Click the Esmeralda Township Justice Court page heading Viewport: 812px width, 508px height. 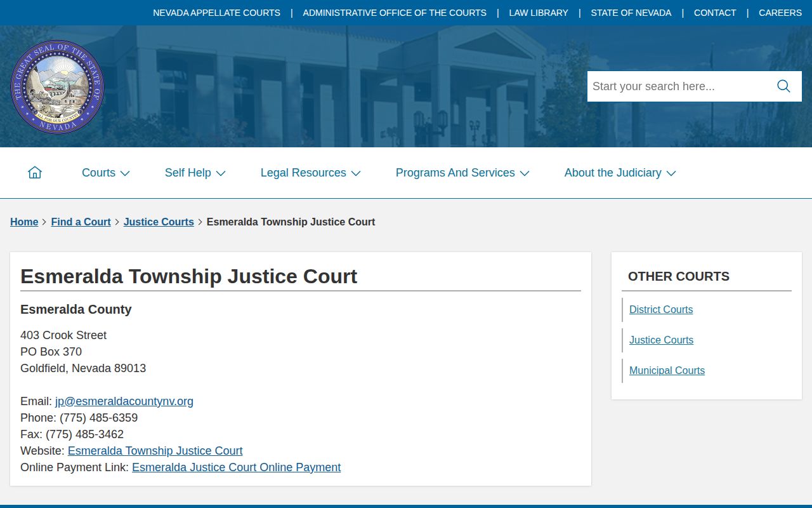(x=189, y=276)
